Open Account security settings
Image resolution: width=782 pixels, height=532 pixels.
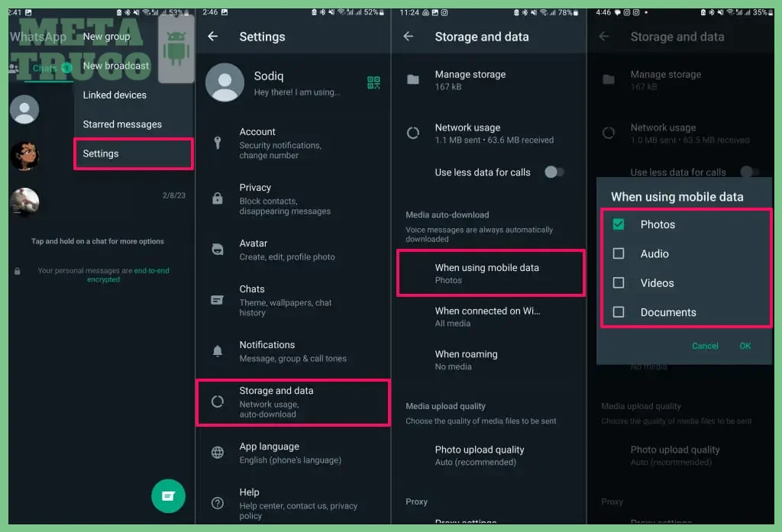[x=293, y=143]
